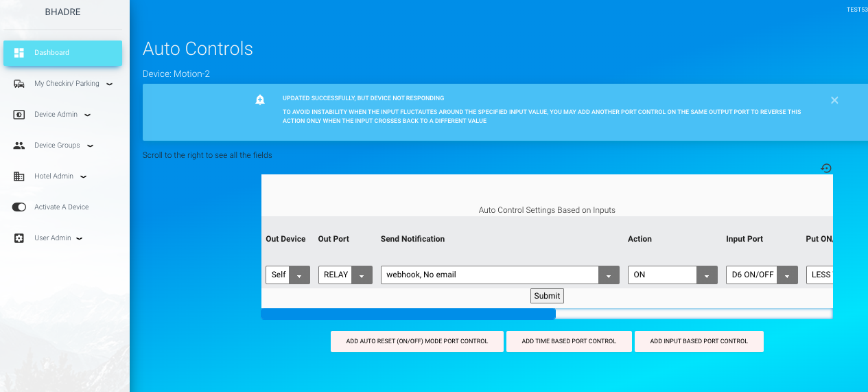The image size is (868, 392).
Task: Expand My Checkin/ Parking menu
Action: [62, 84]
